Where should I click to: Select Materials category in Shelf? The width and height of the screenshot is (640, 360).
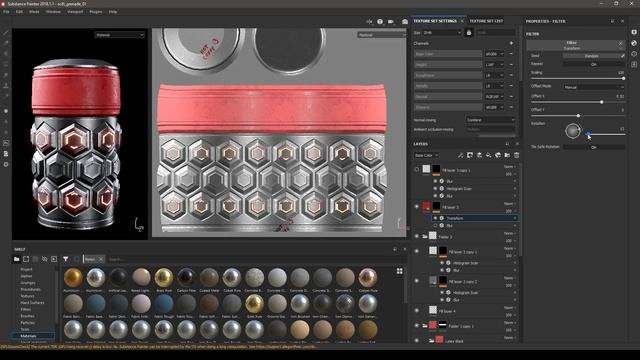pyautogui.click(x=29, y=336)
